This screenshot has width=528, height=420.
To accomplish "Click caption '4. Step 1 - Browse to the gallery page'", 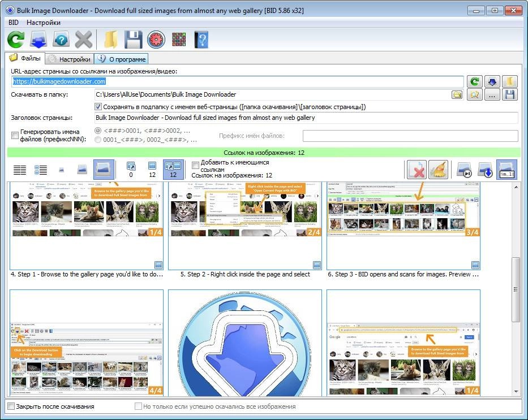I will (x=87, y=274).
